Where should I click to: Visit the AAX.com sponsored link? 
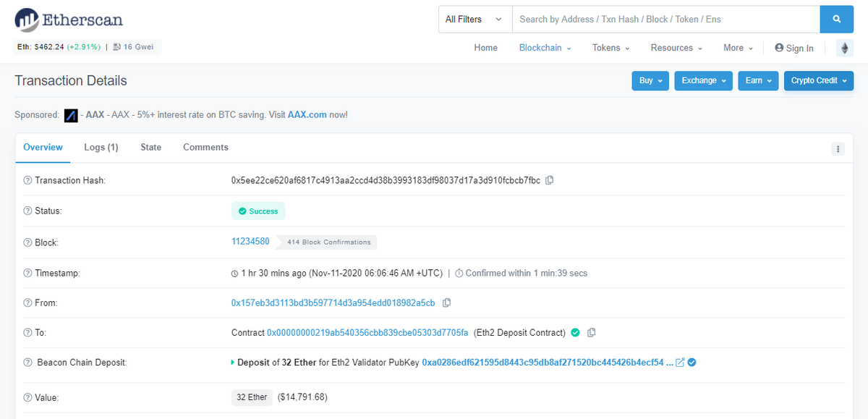coord(307,115)
